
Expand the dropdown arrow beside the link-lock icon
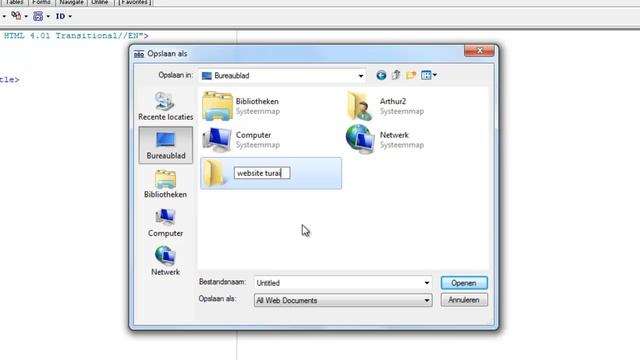tap(26, 17)
